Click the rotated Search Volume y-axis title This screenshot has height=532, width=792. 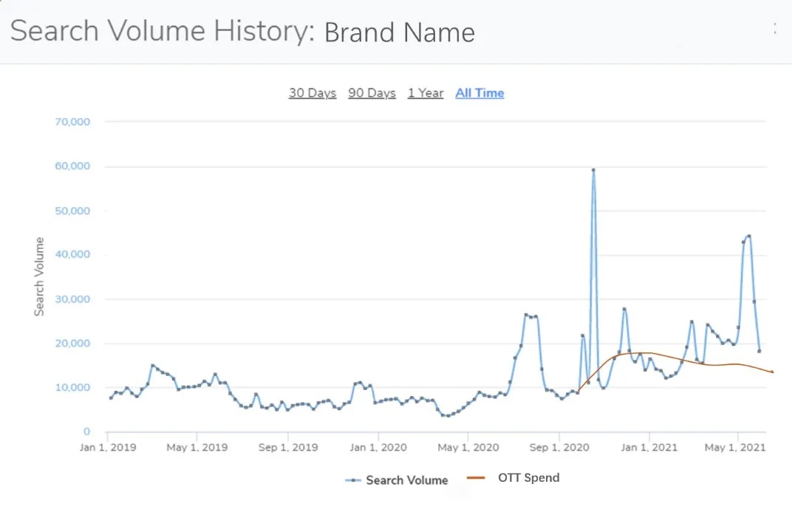click(40, 276)
